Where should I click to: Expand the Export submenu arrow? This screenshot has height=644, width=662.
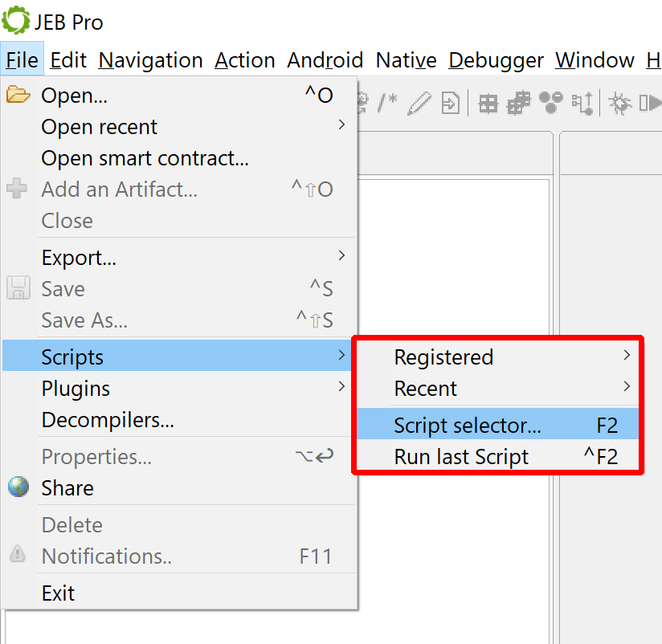[341, 255]
